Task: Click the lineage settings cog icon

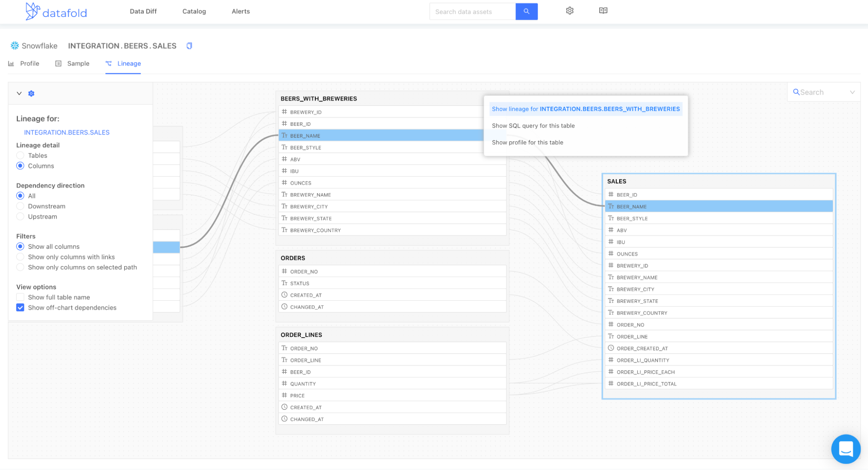Action: click(x=31, y=93)
